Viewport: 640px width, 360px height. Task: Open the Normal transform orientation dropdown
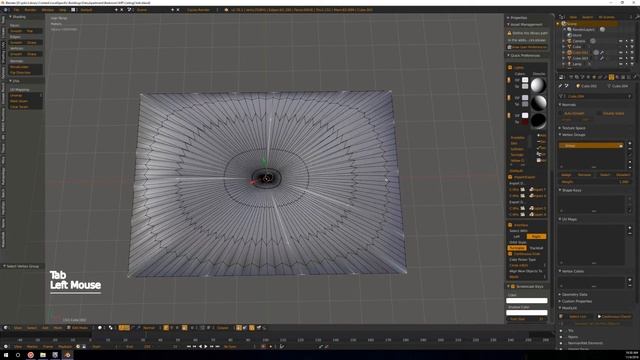tap(150, 328)
